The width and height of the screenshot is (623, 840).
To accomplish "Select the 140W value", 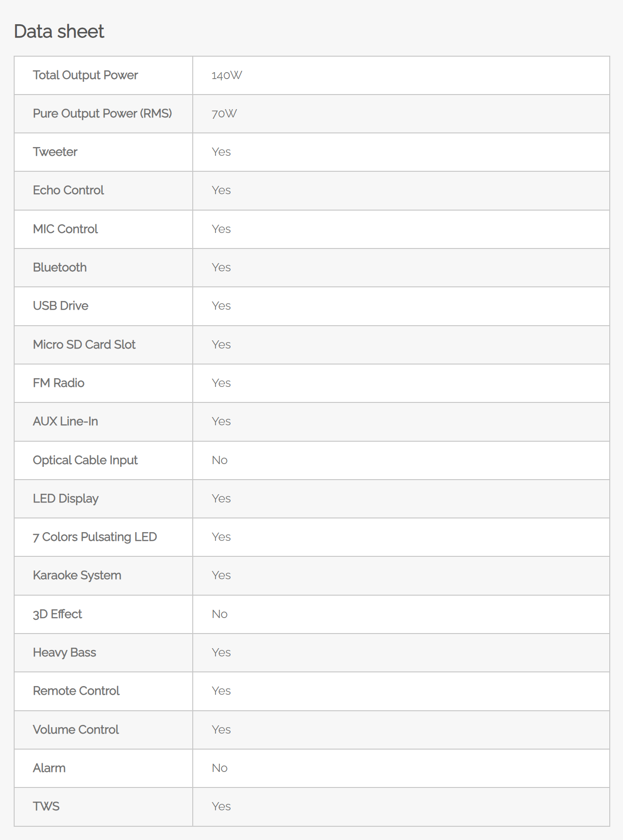I will tap(227, 75).
